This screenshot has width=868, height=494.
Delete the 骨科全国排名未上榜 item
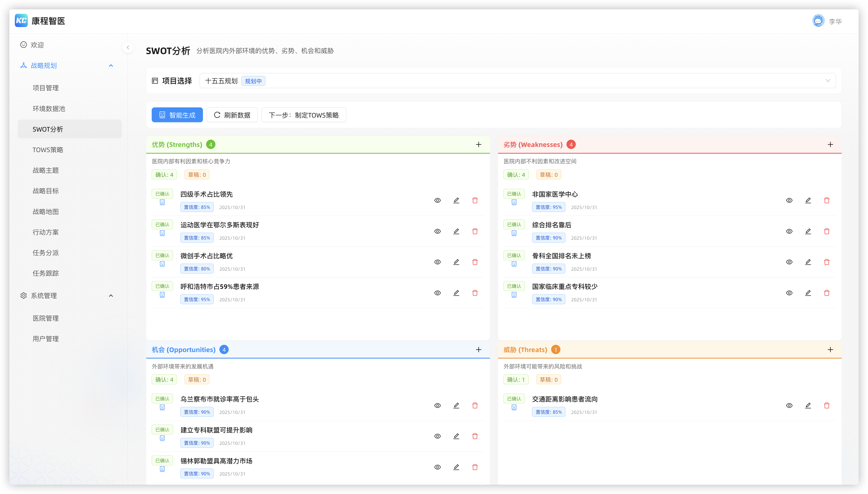click(827, 262)
